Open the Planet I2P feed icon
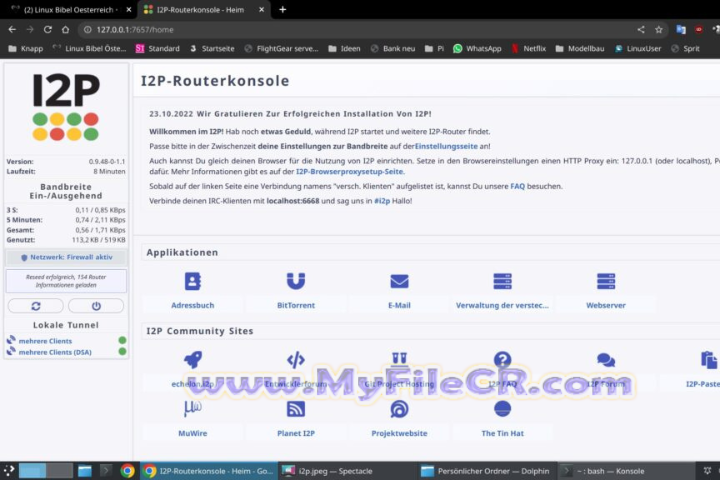 click(x=296, y=409)
